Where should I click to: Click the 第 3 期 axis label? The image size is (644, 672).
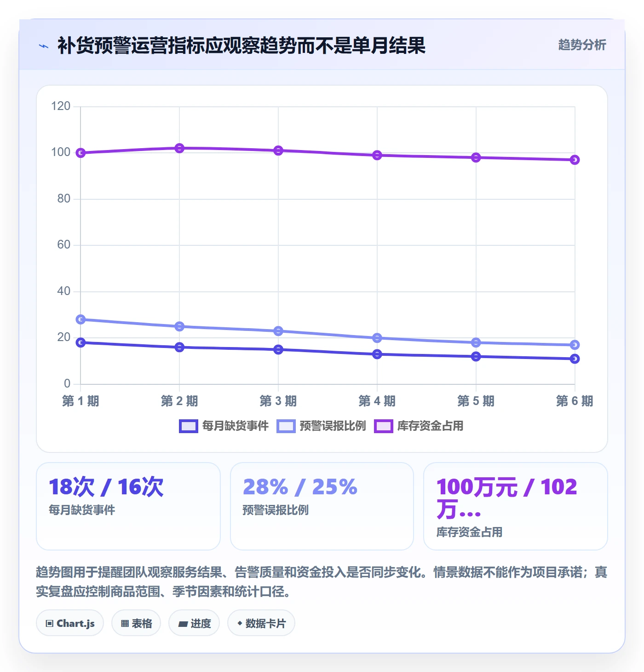(x=278, y=401)
